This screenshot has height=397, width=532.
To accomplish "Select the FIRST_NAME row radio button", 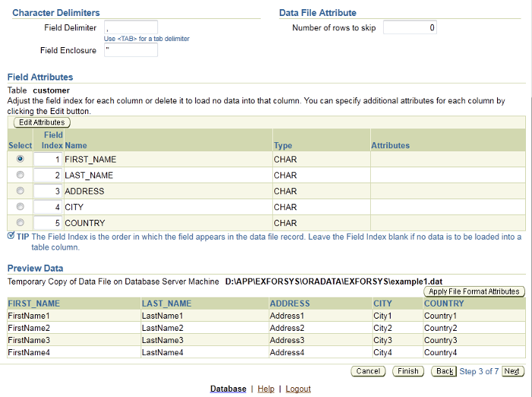I will pos(20,159).
